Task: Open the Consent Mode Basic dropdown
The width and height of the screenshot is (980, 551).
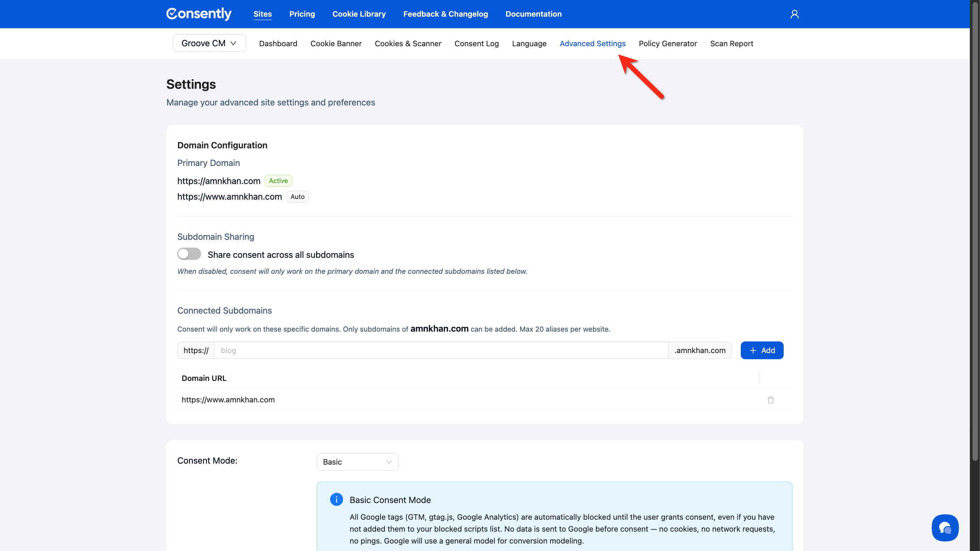Action: (x=357, y=462)
